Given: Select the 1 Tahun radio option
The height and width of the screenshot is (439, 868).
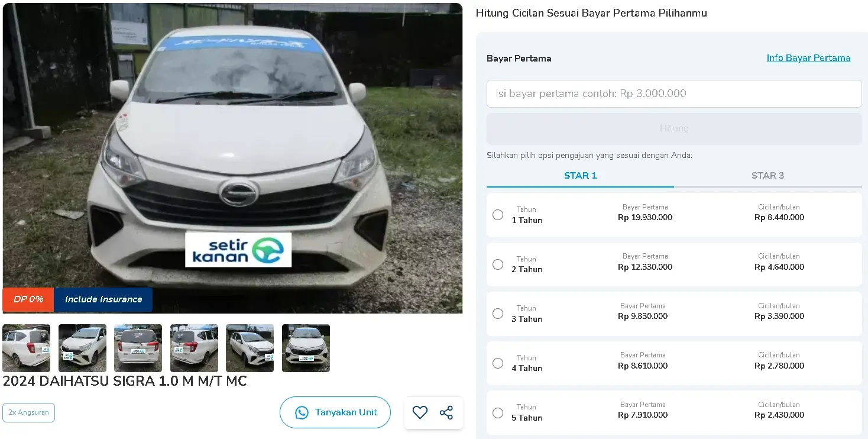Looking at the screenshot, I should pyautogui.click(x=498, y=215).
